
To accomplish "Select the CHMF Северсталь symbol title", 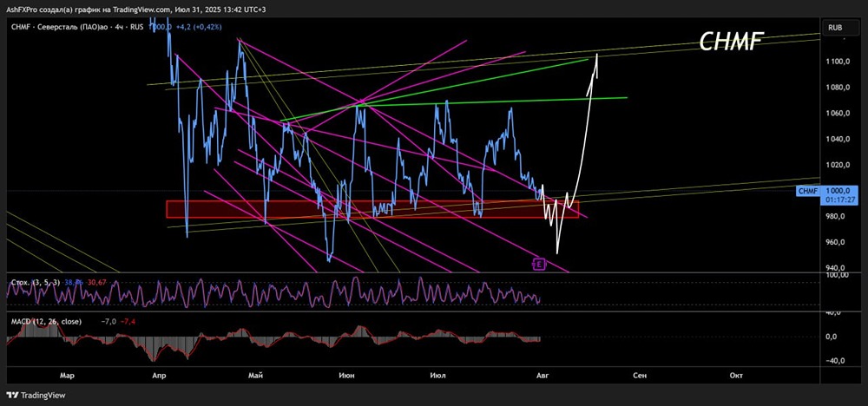I will tap(76, 26).
